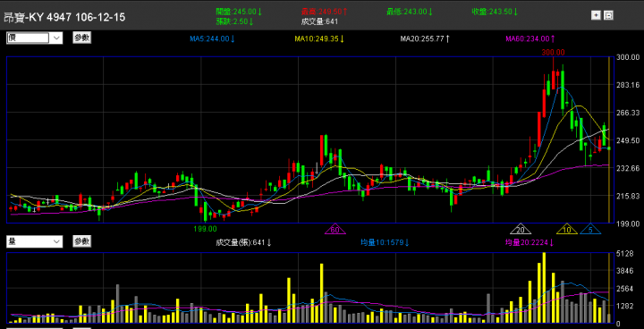The width and height of the screenshot is (644, 329).
Task: Click the 參數 button beside the 量 dropdown
Action: point(81,241)
